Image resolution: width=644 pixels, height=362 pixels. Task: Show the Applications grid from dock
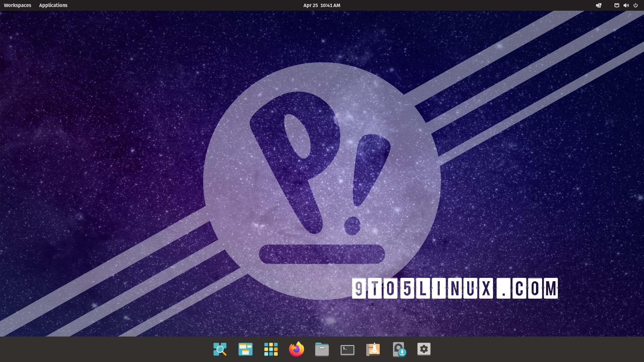click(x=271, y=349)
